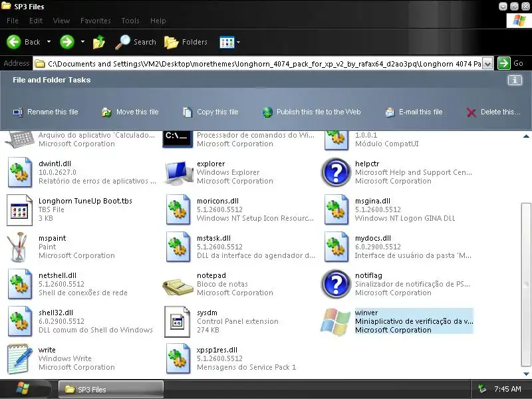Select the notiflag question mark icon
This screenshot has width=532, height=399.
[336, 285]
